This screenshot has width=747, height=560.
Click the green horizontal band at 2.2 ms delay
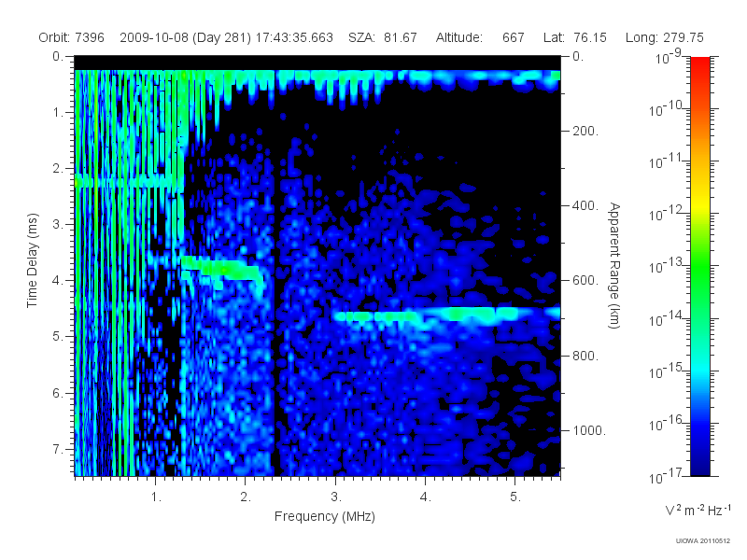pyautogui.click(x=129, y=182)
